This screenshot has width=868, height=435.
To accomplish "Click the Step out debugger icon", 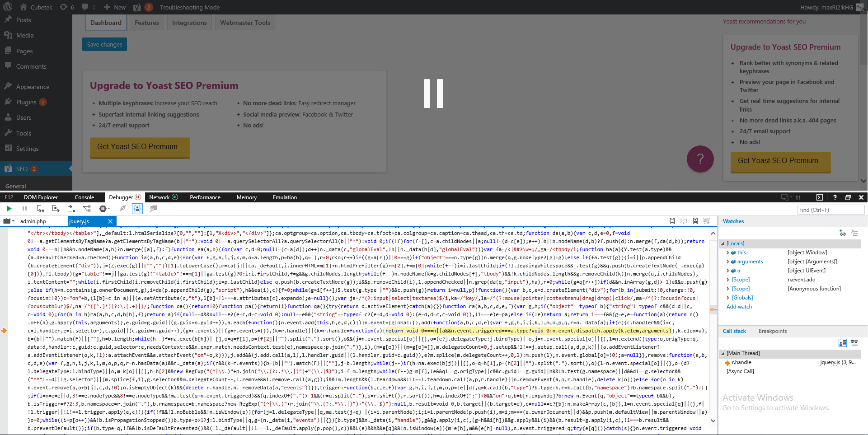I will point(71,209).
